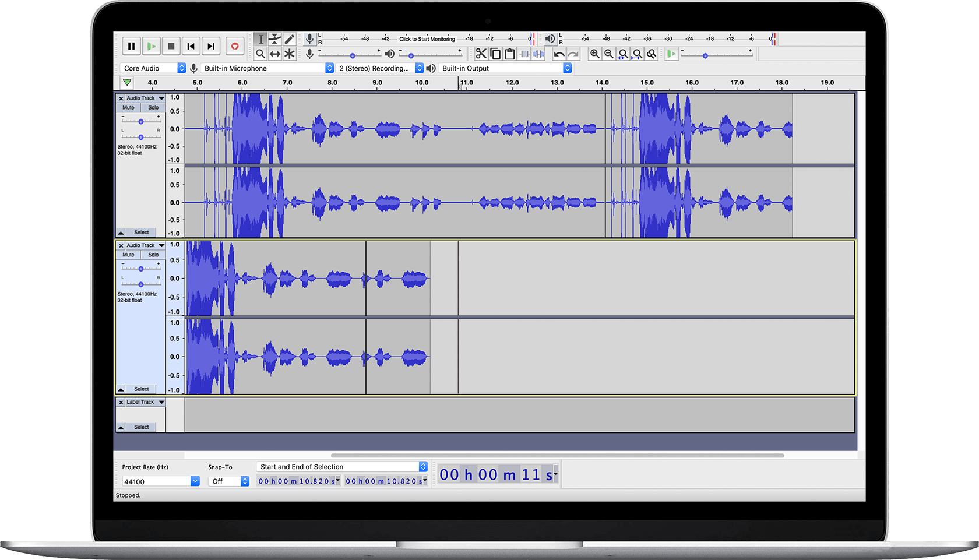Viewport: 979px width, 560px height.
Task: Click the Select button under the Label Track
Action: (140, 427)
